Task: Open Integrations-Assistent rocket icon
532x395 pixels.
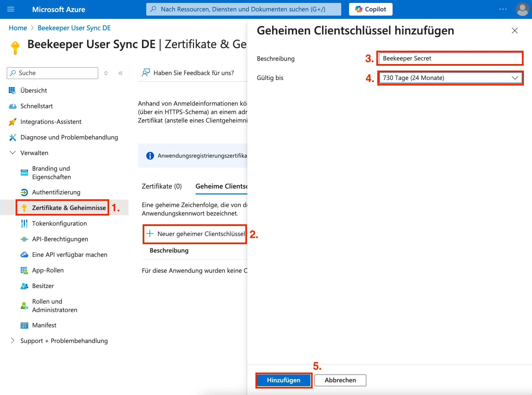Action: tap(12, 122)
